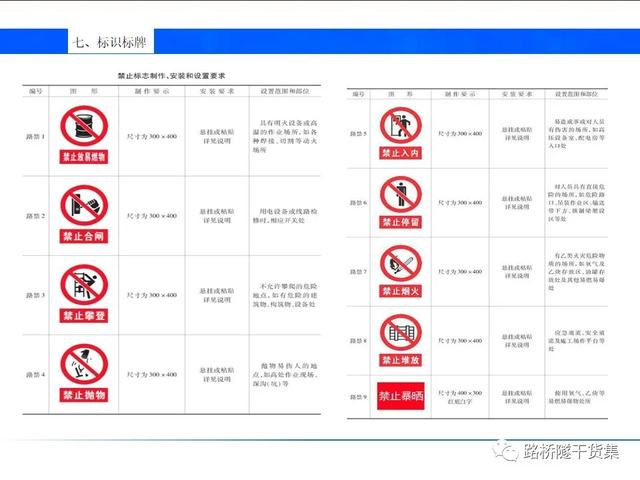The height and width of the screenshot is (480, 640).
Task: Select the 路禁9 row number cell
Action: 358,396
